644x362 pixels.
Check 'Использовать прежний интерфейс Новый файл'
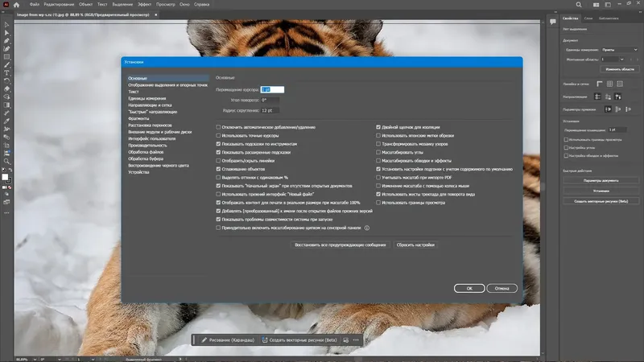coord(218,194)
